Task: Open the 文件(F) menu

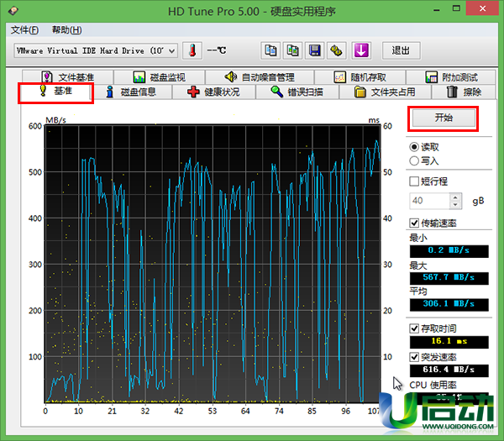Action: point(24,30)
